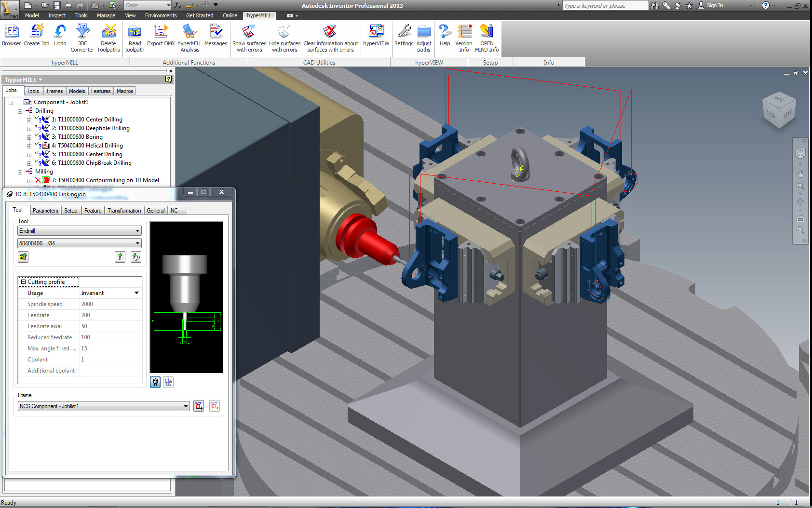
Task: Click the keyword search field
Action: tap(605, 5)
